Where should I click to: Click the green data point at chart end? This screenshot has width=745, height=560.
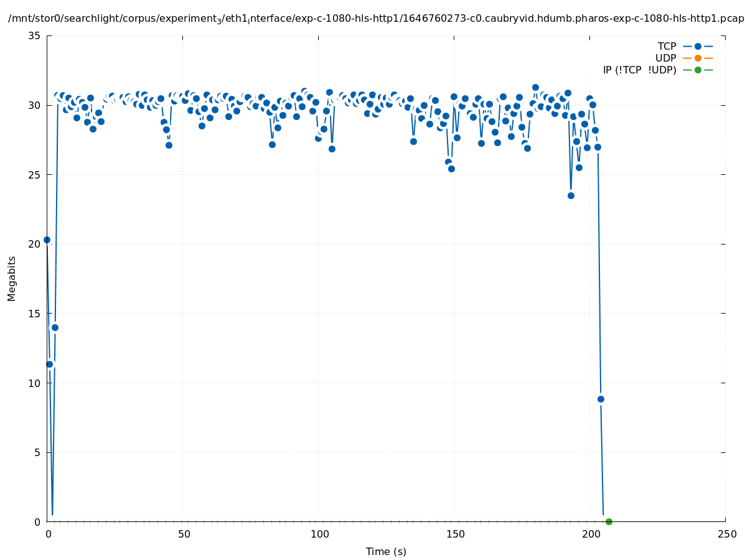[609, 521]
